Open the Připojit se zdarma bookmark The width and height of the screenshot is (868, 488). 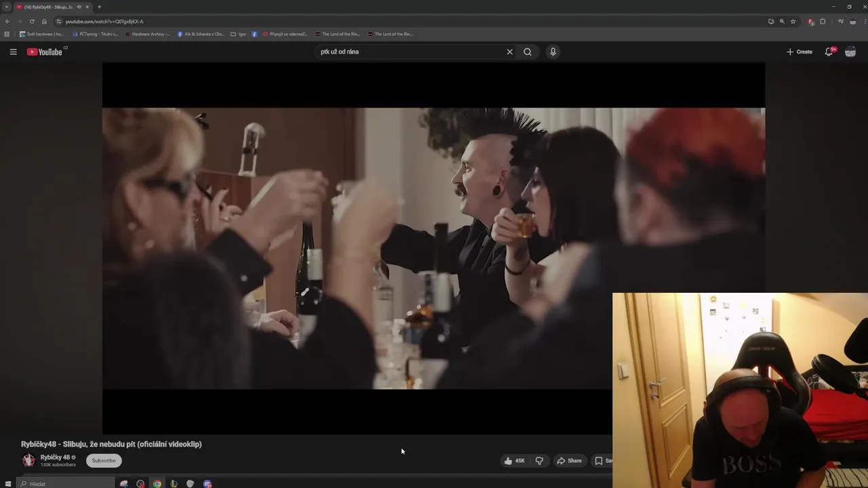285,34
